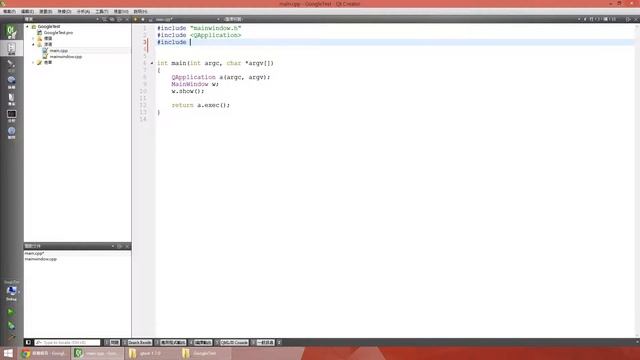
Task: Open the Search Results output pane
Action: 138,342
